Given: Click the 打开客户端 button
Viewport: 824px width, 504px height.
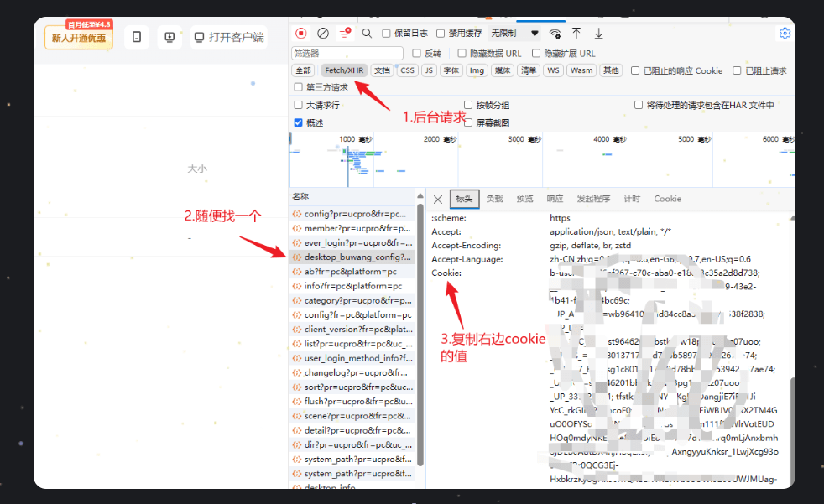Looking at the screenshot, I should (x=229, y=37).
